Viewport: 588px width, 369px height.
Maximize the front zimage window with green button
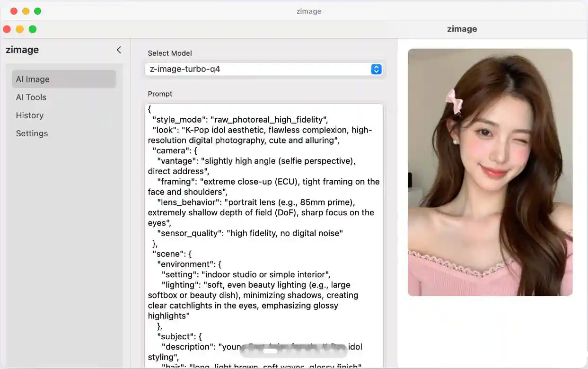(x=33, y=29)
